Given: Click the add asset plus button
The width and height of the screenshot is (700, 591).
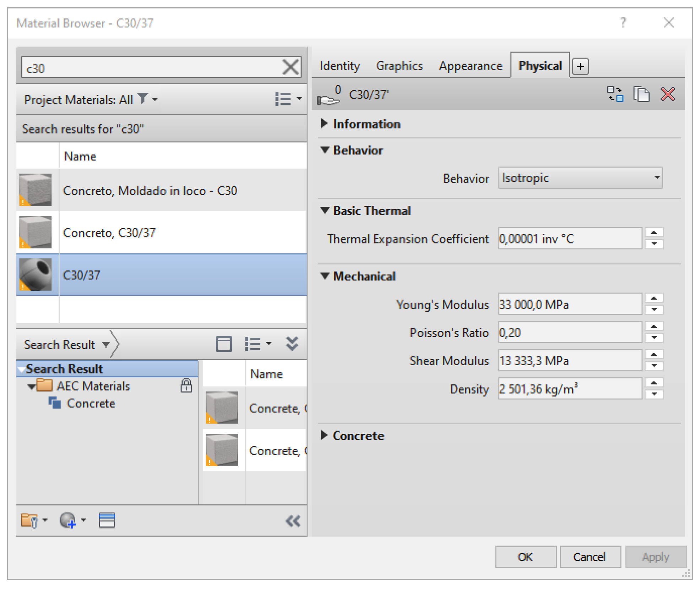Looking at the screenshot, I should coord(580,66).
